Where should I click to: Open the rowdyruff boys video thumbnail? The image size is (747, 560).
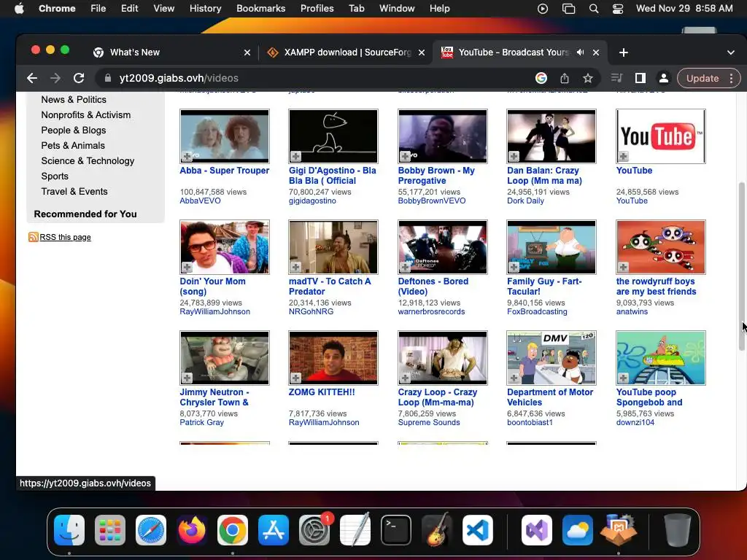click(x=661, y=247)
